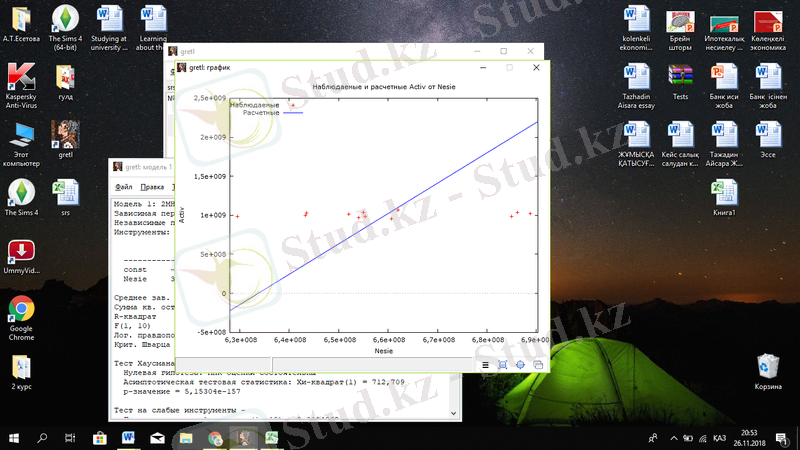This screenshot has width=800, height=450.
Task: Switch to Word on the taskbar
Action: [x=128, y=438]
